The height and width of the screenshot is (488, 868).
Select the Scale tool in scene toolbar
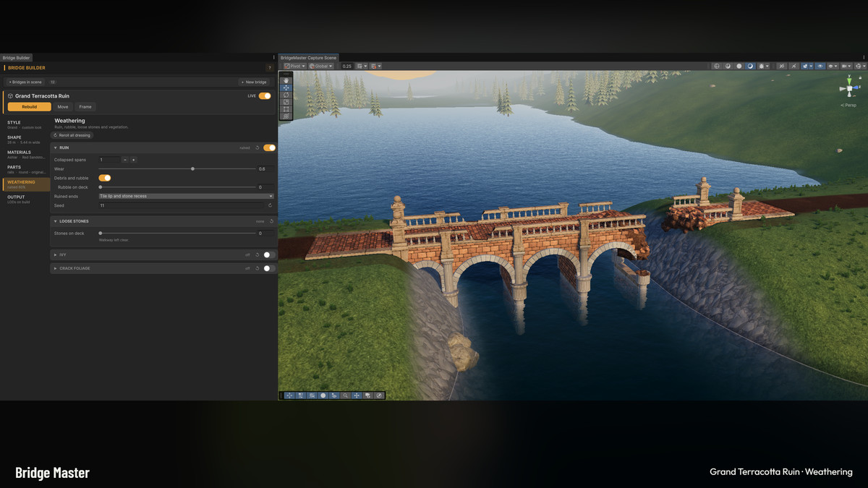[x=286, y=102]
